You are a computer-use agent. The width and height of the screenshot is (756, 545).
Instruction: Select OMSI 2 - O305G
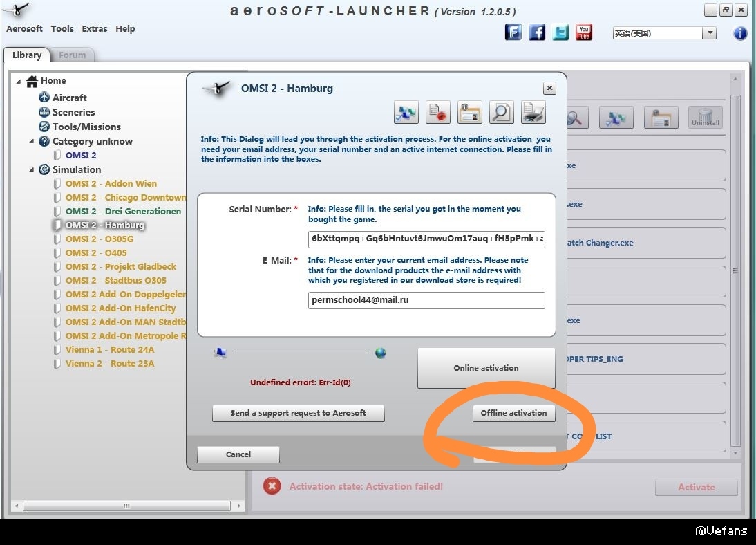point(100,239)
